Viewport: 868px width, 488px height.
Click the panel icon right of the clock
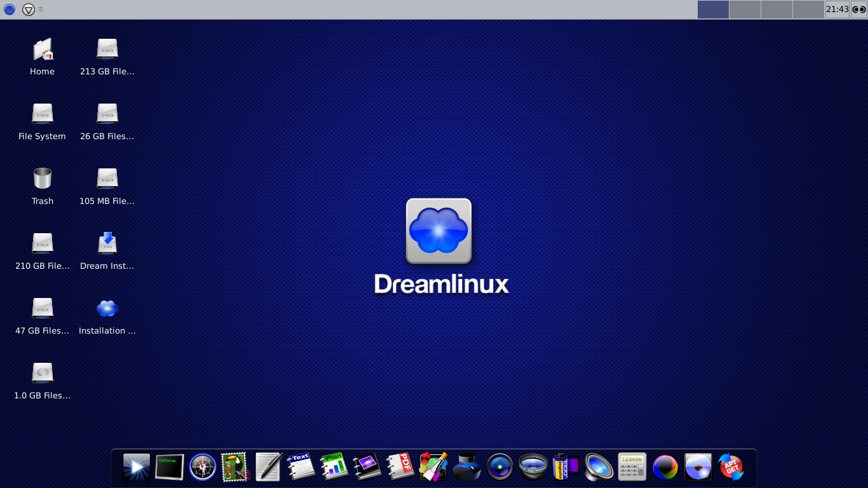pos(859,10)
